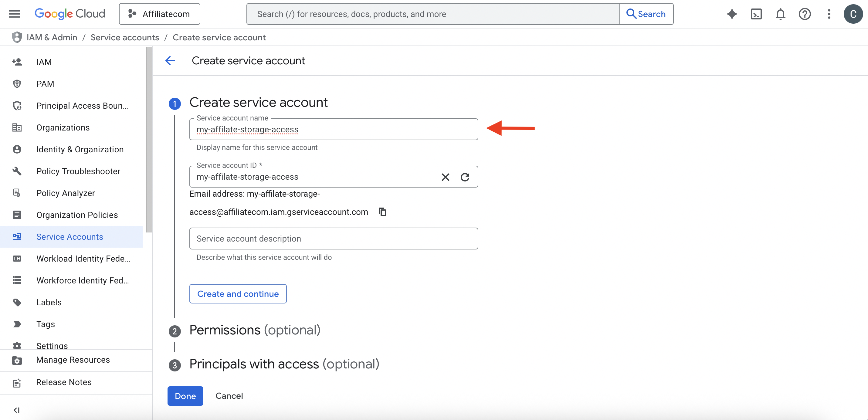Click the IAM & Admin shield icon
Image resolution: width=868 pixels, height=420 pixels.
17,37
